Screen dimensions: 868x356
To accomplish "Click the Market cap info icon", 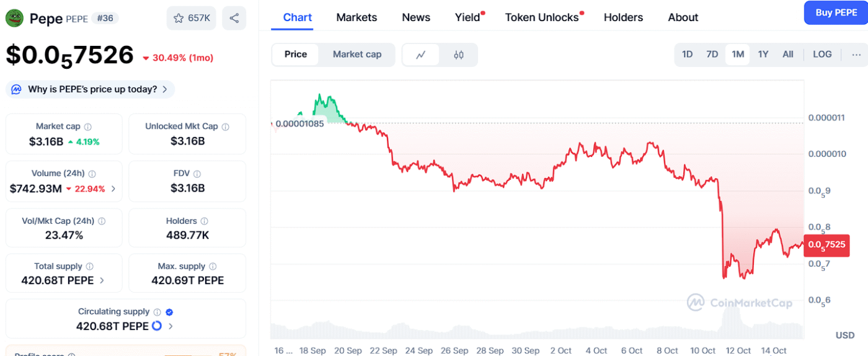I will tap(88, 127).
